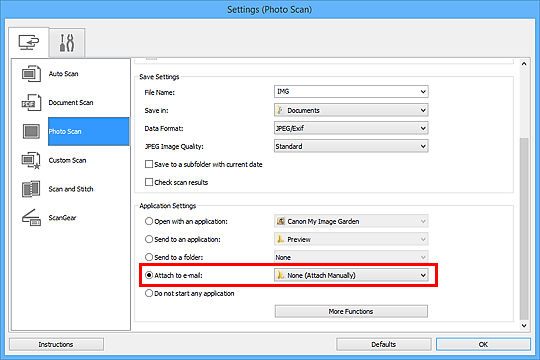Select Open with an application radio button
Viewport: 540px width, 360px height.
(x=149, y=221)
